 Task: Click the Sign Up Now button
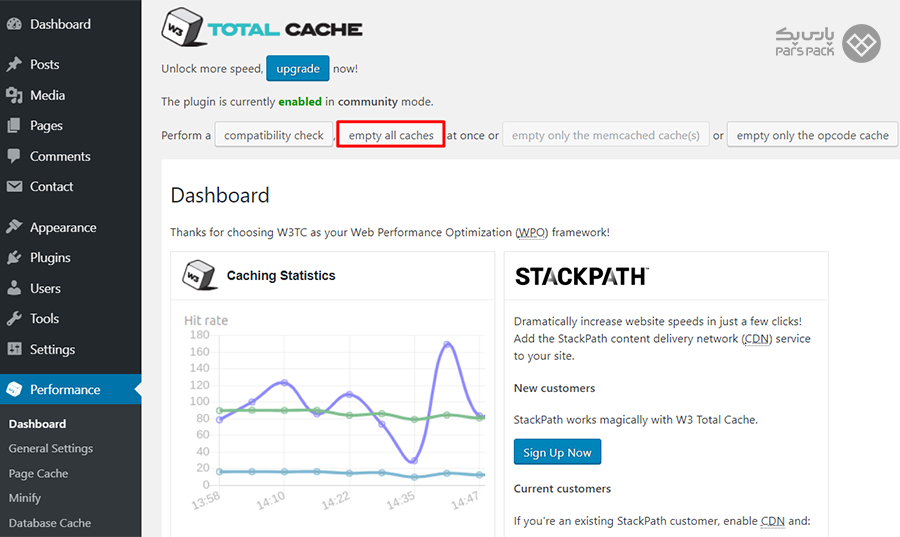pos(557,452)
